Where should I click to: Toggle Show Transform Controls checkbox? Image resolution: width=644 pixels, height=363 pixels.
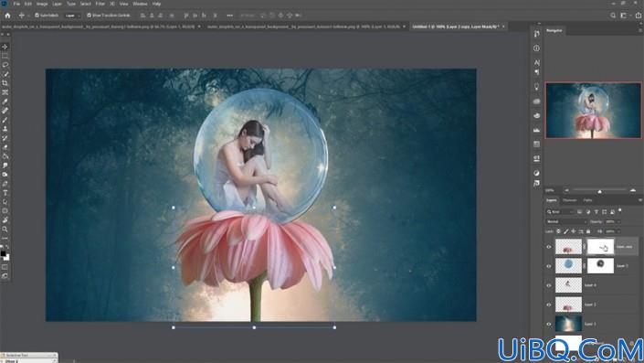[90, 16]
